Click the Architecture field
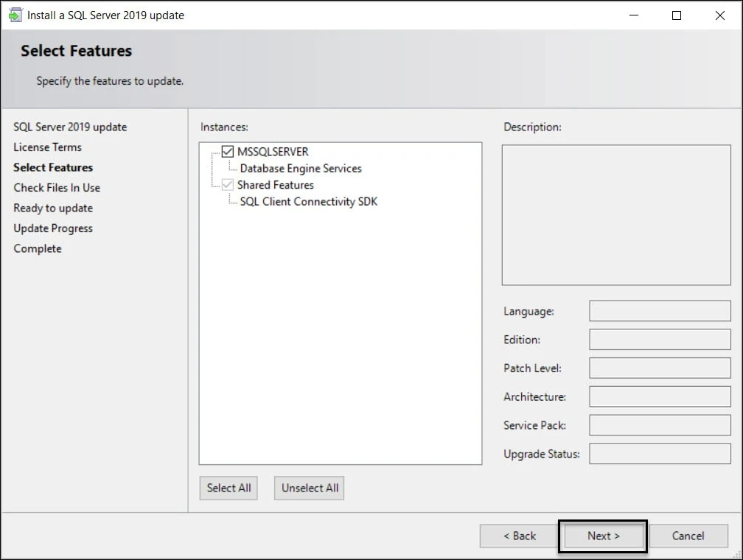The height and width of the screenshot is (560, 743). click(x=660, y=396)
